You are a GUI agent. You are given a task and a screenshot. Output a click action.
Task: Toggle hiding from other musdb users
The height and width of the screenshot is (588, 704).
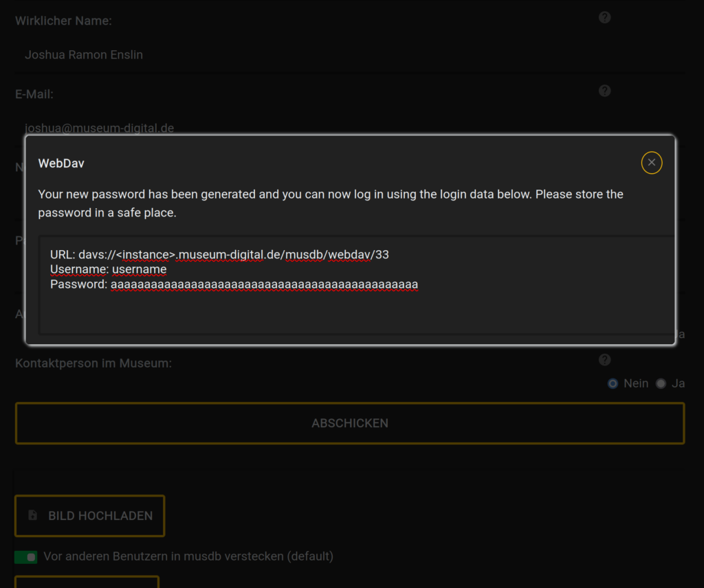[x=26, y=556]
